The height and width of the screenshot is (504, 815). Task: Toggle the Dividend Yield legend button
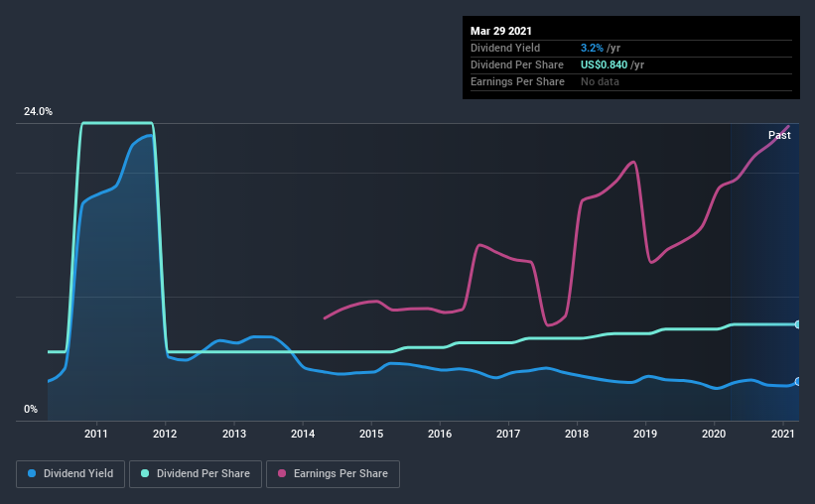(x=70, y=474)
